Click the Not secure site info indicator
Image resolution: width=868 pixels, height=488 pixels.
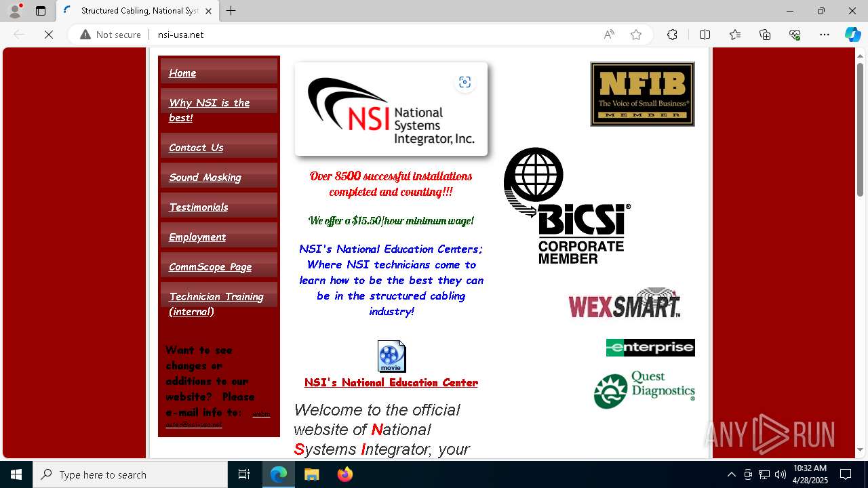pyautogui.click(x=111, y=35)
